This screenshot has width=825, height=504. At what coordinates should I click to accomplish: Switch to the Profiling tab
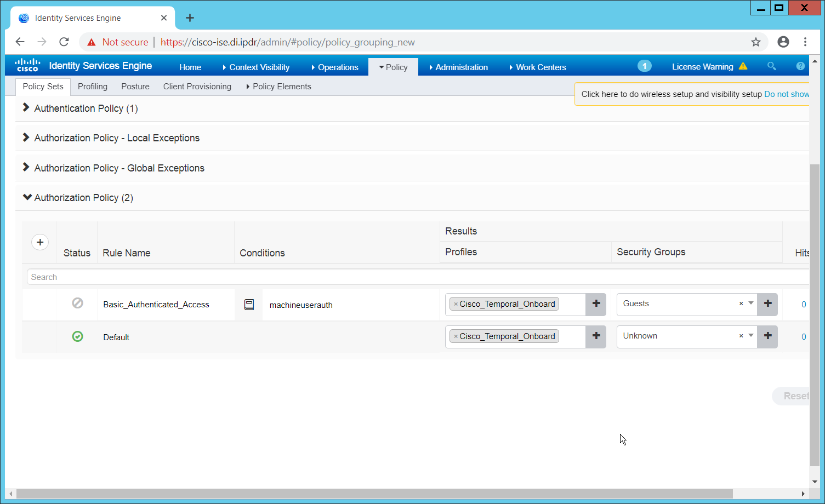[93, 87]
